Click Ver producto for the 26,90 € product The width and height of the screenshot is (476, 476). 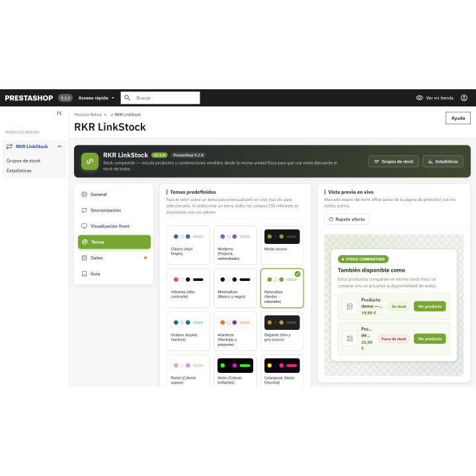click(x=430, y=338)
